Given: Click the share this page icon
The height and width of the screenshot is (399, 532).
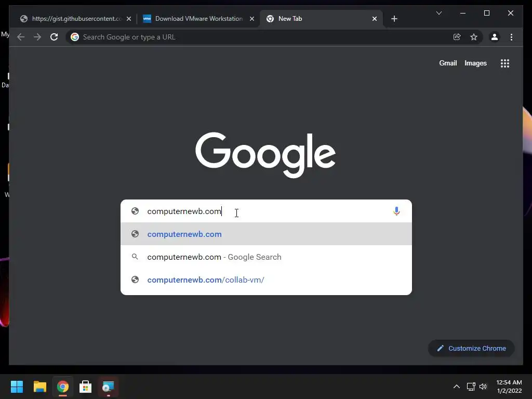Looking at the screenshot, I should tap(457, 37).
